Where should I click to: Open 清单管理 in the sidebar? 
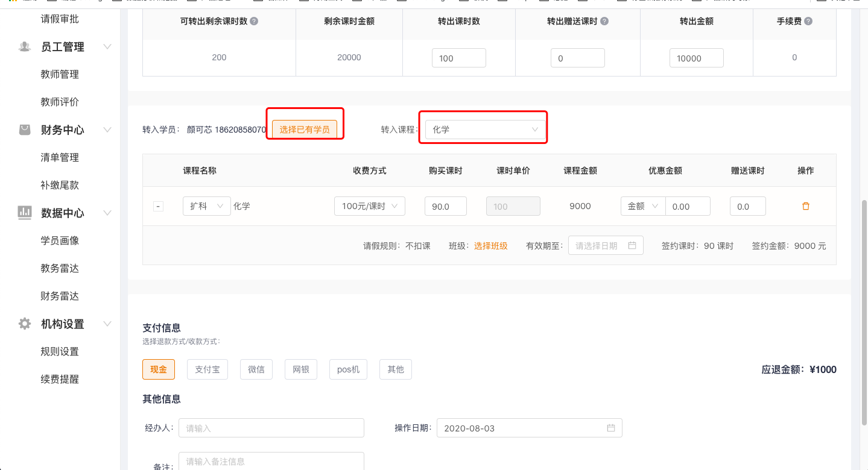[60, 157]
